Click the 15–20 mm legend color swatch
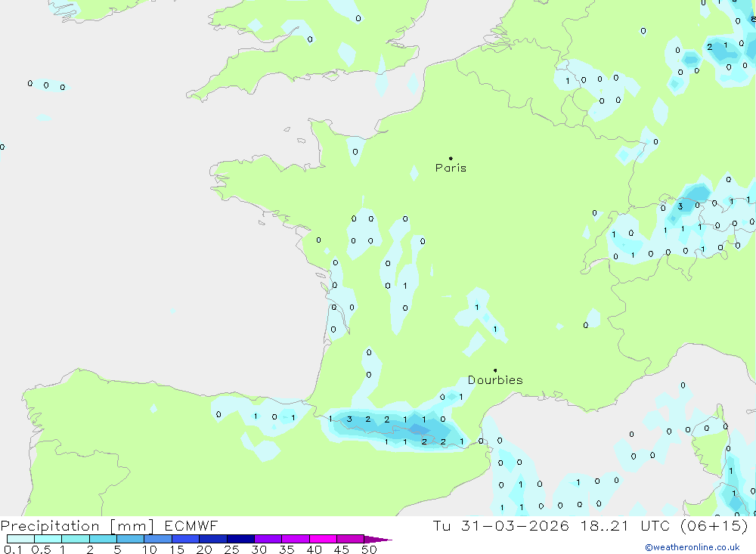The height and width of the screenshot is (554, 756). tap(186, 539)
